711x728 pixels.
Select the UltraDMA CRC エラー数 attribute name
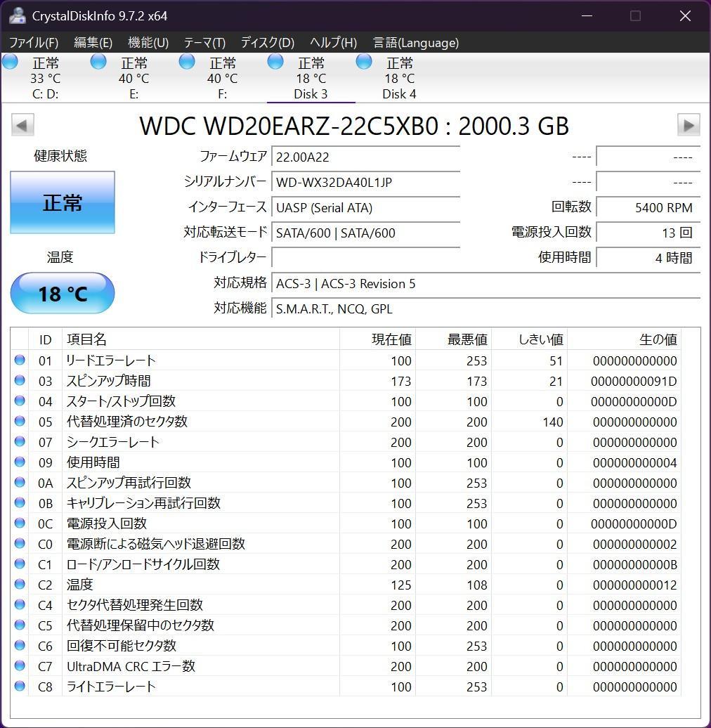coord(131,666)
